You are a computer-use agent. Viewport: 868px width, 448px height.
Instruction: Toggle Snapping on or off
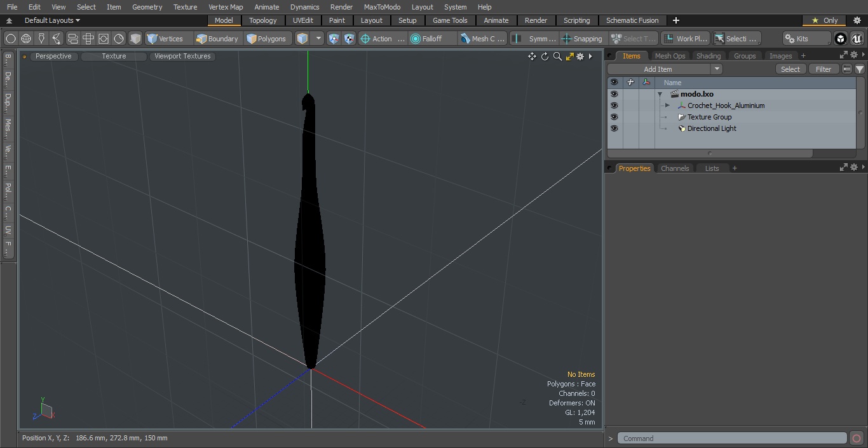[582, 39]
